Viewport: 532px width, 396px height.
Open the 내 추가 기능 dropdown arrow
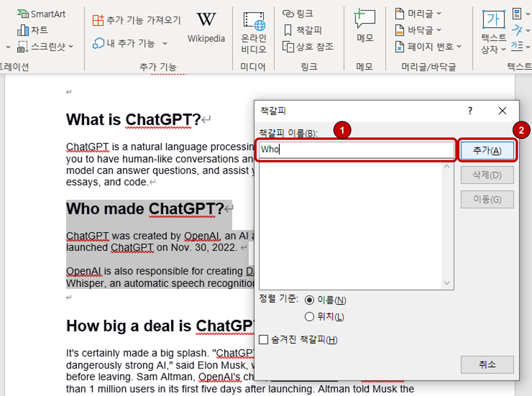click(x=165, y=43)
